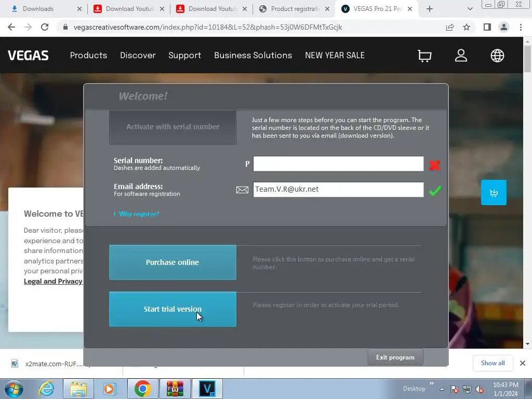Switch to the Product registration tab
This screenshot has height=399, width=532.
[294, 9]
